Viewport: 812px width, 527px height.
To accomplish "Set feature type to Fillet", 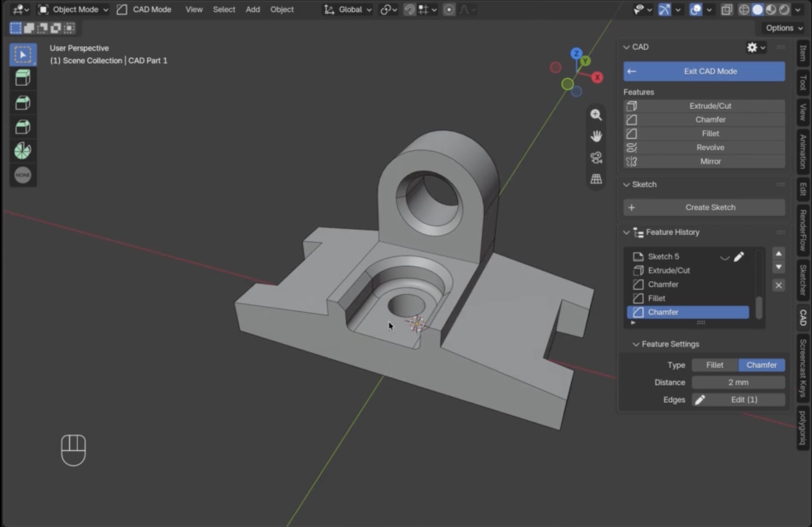I will [x=715, y=365].
